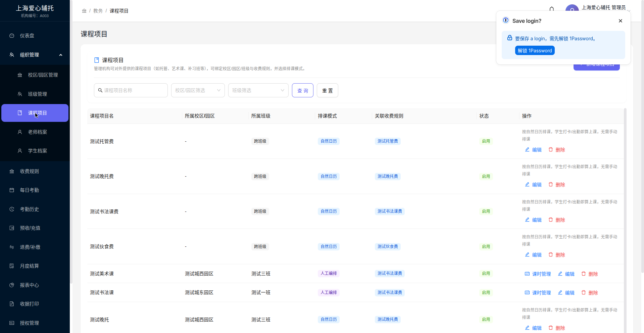The height and width of the screenshot is (333, 644).
Task: Click the 收据打印 file icon
Action: [12, 304]
